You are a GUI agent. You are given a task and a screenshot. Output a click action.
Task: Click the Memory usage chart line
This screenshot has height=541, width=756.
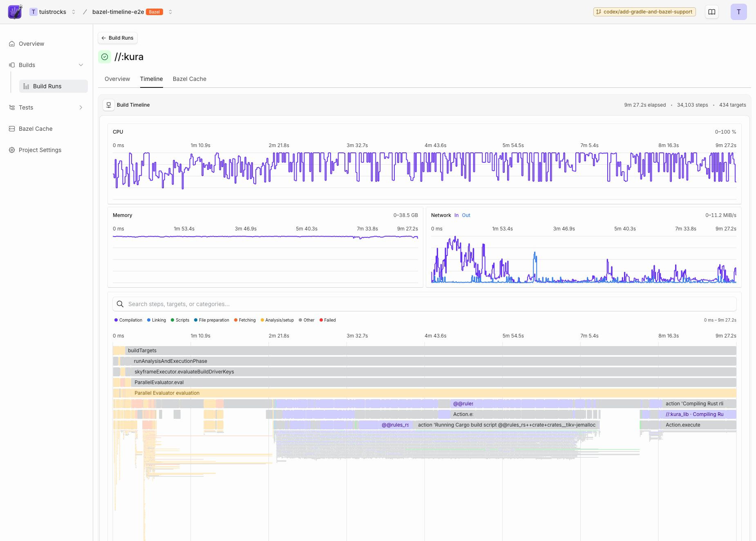(265, 237)
